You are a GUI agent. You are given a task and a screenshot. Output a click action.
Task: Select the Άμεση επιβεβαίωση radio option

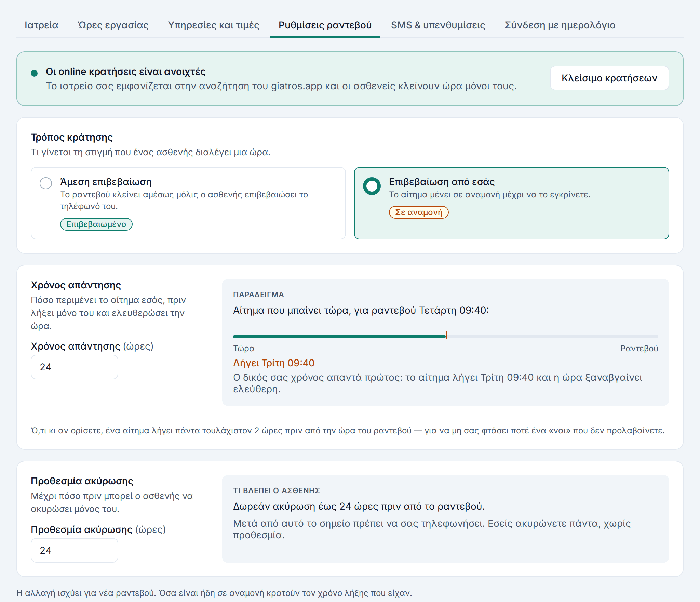click(46, 183)
